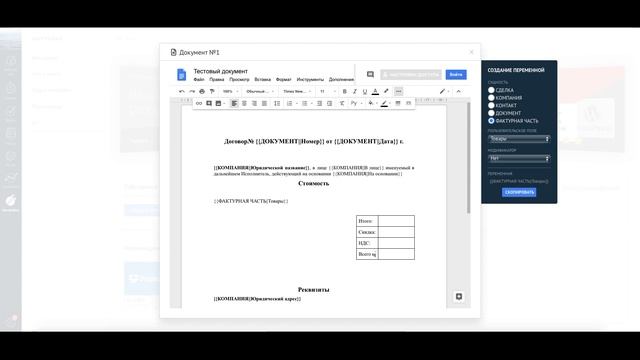Open the highlight color marker tool
This screenshot has height=360, width=640.
pos(386,91)
